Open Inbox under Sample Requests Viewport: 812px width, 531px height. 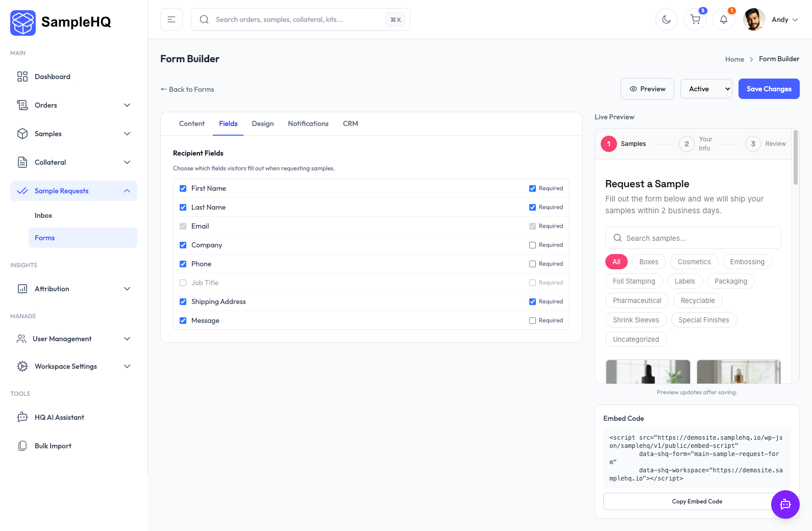(x=83, y=215)
